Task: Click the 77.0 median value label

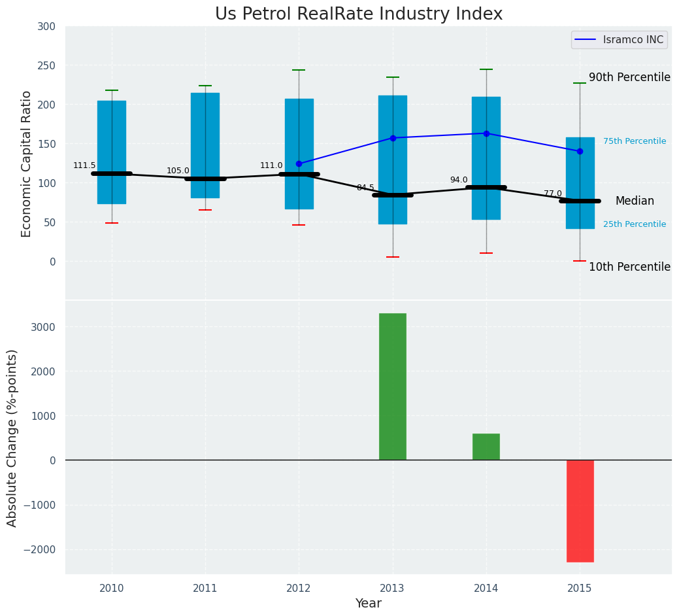Action: 553,194
